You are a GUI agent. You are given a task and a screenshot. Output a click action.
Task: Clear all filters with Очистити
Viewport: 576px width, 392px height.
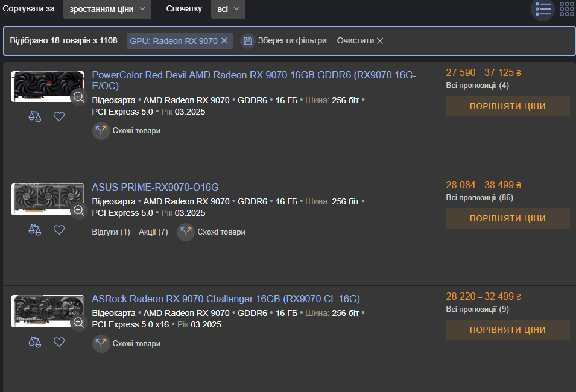[x=360, y=41]
